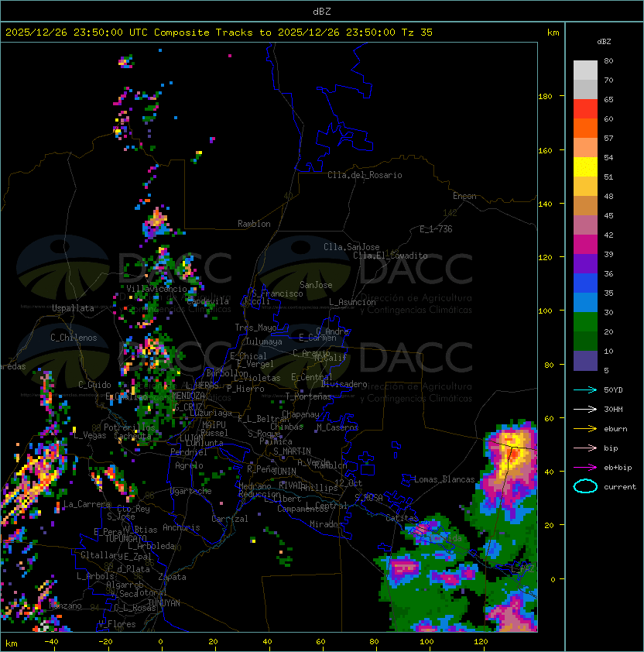
Task: Click the yellow eburn arrow in legend
Action: pos(585,429)
